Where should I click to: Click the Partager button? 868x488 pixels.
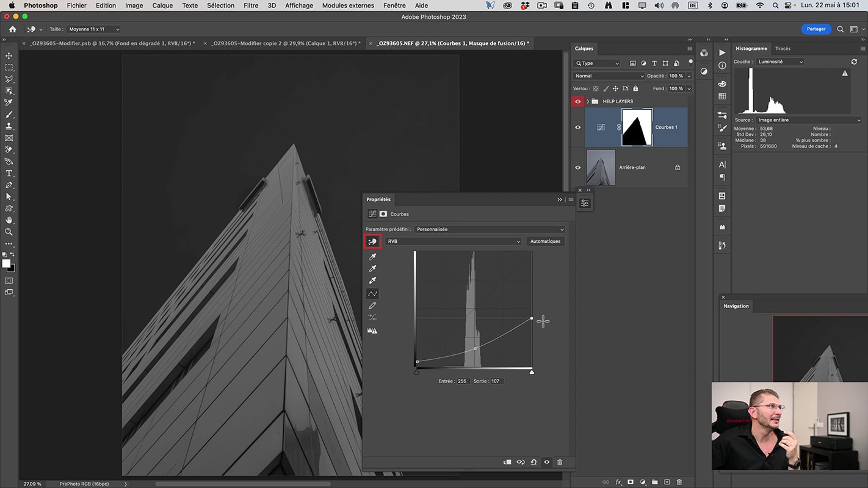tap(816, 29)
